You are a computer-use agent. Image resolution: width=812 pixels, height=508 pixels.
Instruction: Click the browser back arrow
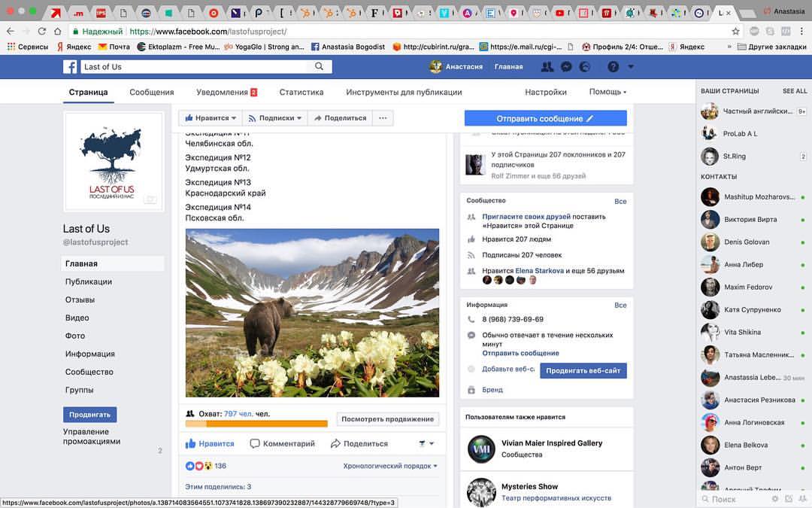point(11,31)
